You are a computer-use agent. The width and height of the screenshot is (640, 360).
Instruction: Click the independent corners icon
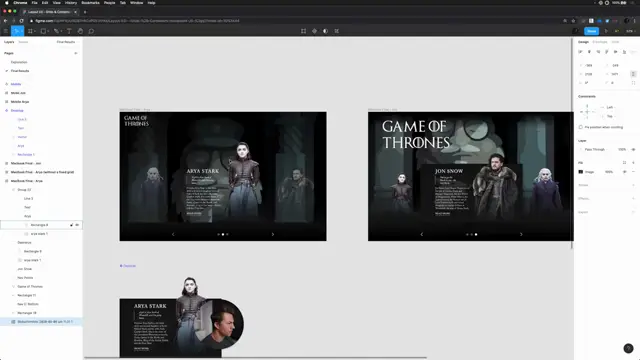click(x=633, y=83)
